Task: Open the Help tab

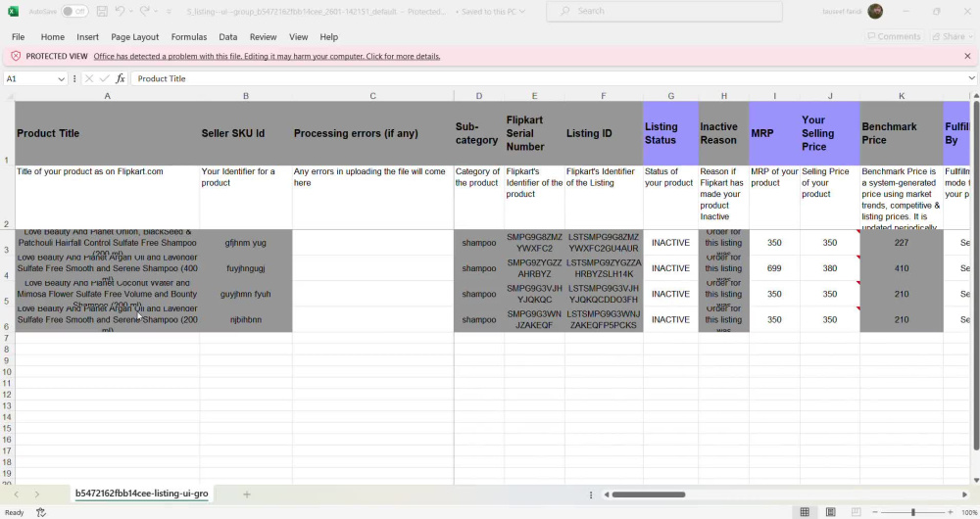Action: pos(328,37)
